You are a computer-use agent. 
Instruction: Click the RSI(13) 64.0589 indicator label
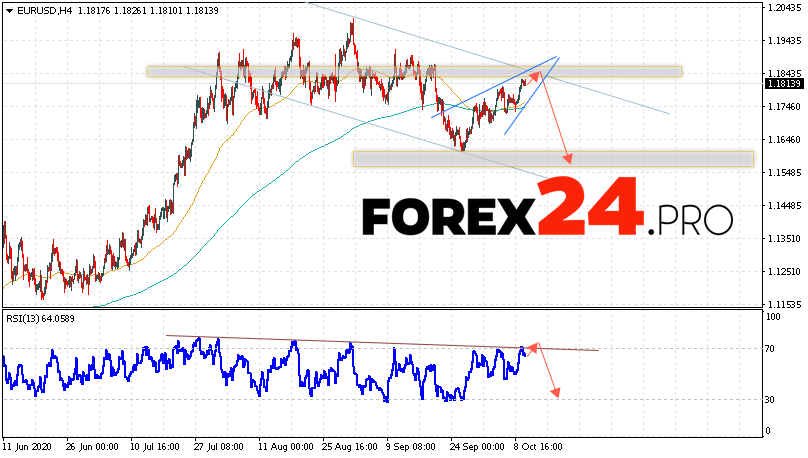(x=40, y=319)
